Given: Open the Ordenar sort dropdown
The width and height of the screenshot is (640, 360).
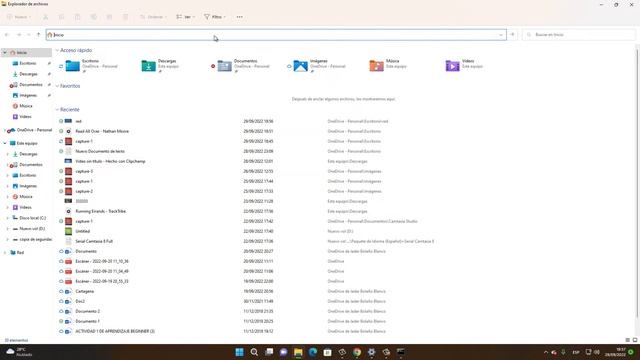Looking at the screenshot, I should [153, 17].
